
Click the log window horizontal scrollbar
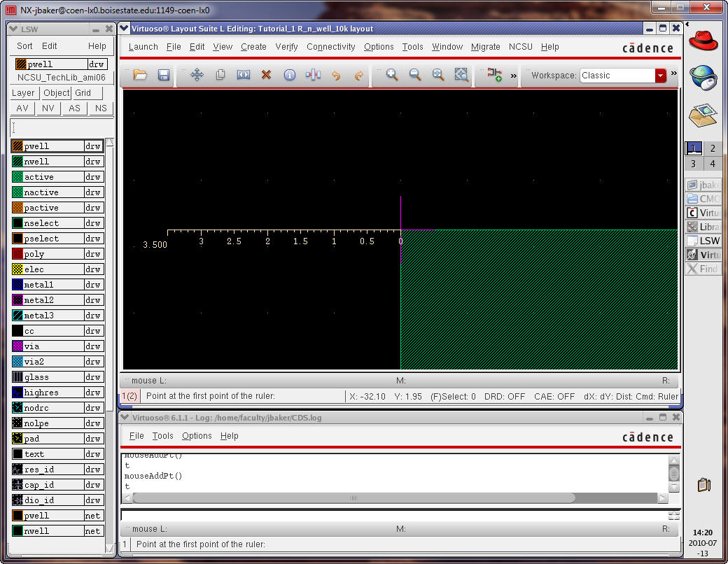(x=353, y=498)
